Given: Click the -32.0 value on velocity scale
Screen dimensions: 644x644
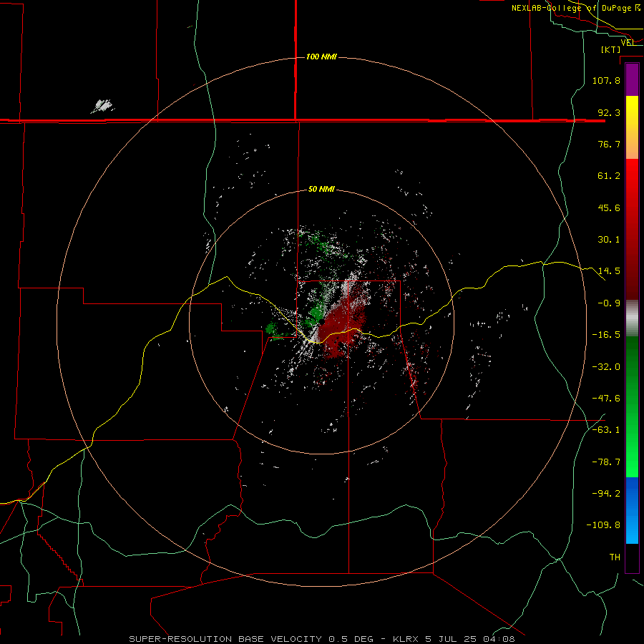Looking at the screenshot, I should (x=606, y=367).
